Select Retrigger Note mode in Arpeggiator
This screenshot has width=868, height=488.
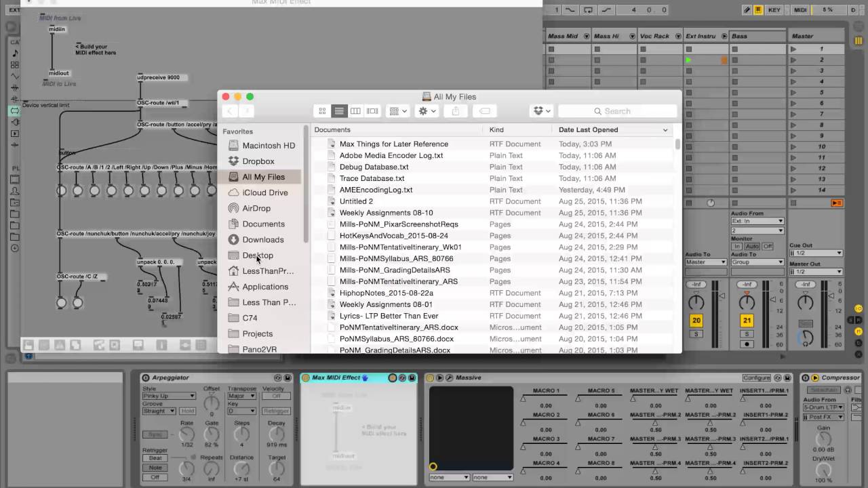click(x=155, y=468)
